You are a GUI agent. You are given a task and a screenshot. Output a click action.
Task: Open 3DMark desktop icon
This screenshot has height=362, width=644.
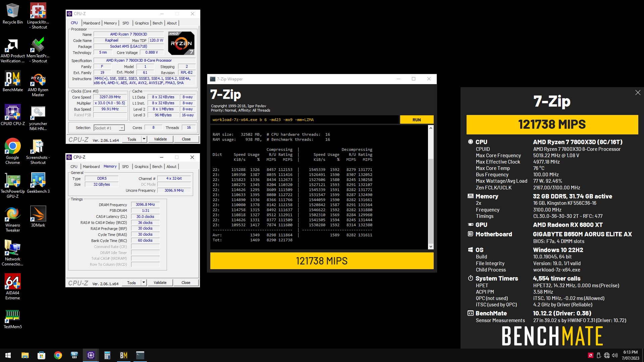click(38, 217)
